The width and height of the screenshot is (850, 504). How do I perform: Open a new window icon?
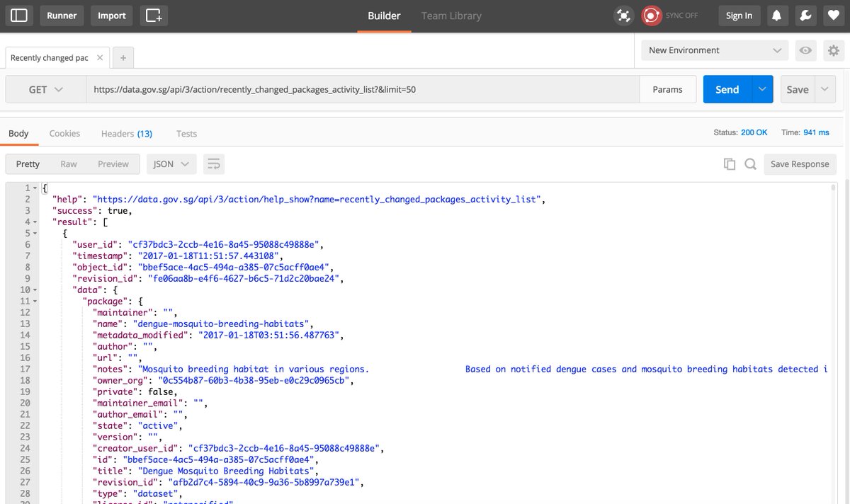click(x=153, y=16)
